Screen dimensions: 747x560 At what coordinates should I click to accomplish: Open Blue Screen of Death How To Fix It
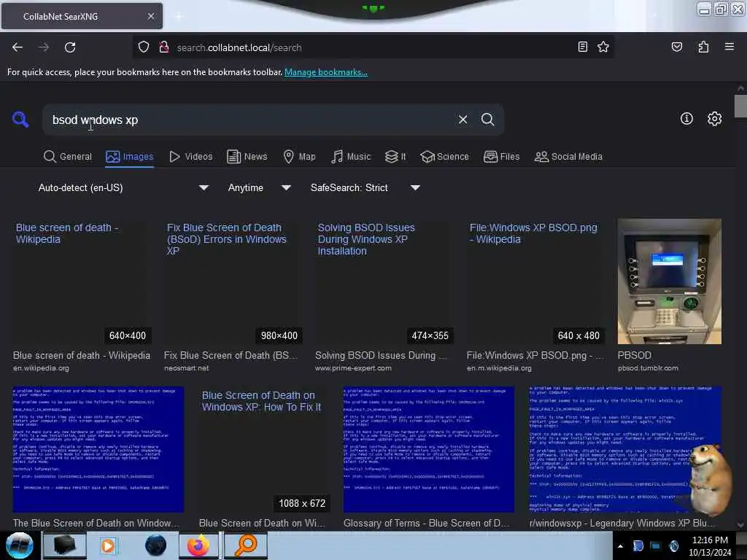[264, 449]
